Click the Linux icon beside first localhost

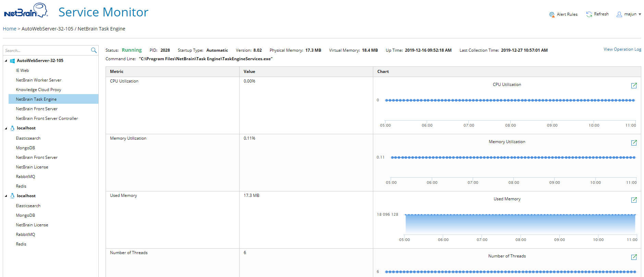pos(12,128)
